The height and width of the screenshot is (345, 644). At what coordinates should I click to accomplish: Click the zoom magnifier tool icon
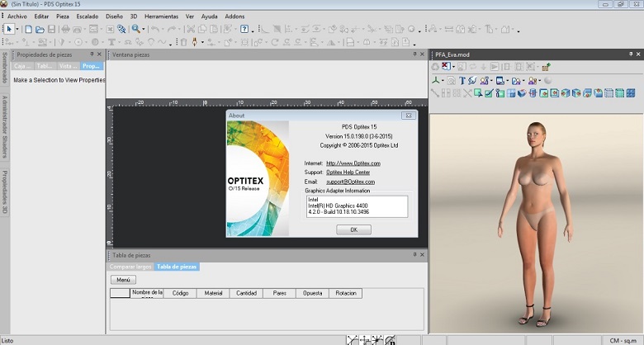(136, 29)
